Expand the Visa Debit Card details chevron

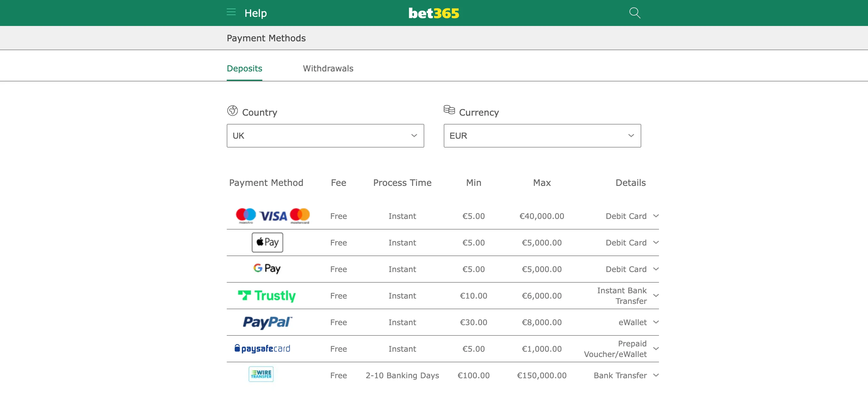pyautogui.click(x=656, y=216)
